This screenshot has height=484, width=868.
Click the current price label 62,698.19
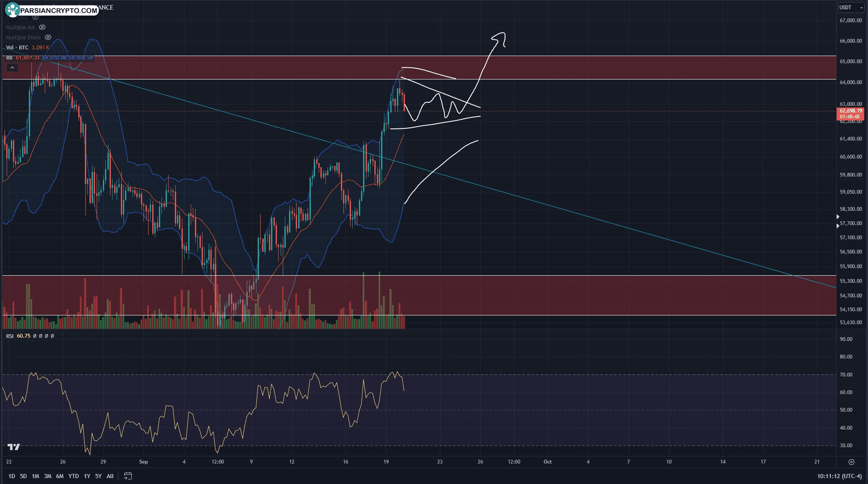pyautogui.click(x=851, y=111)
